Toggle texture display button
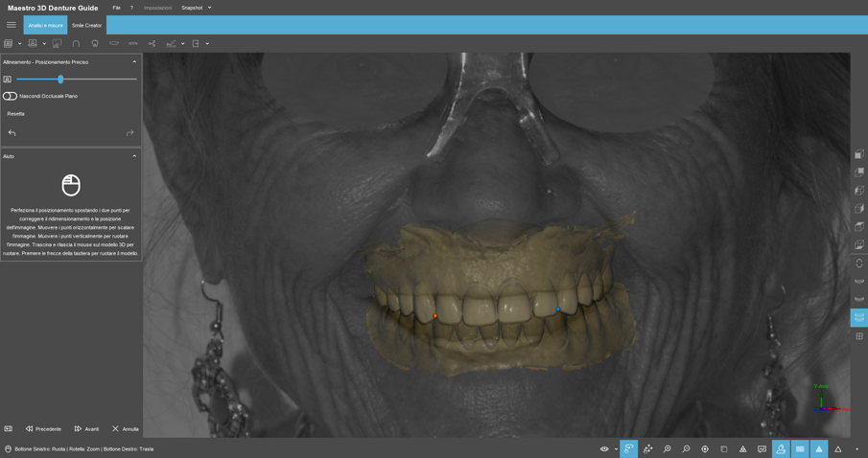This screenshot has height=458, width=868. (x=800, y=449)
